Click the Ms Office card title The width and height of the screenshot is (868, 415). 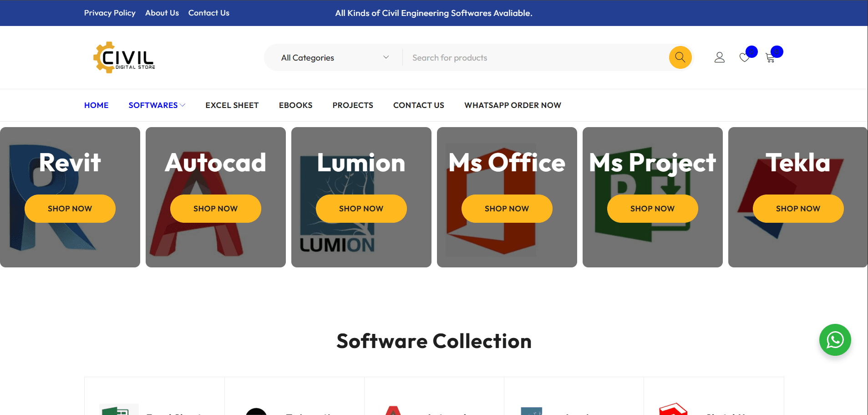(x=507, y=162)
